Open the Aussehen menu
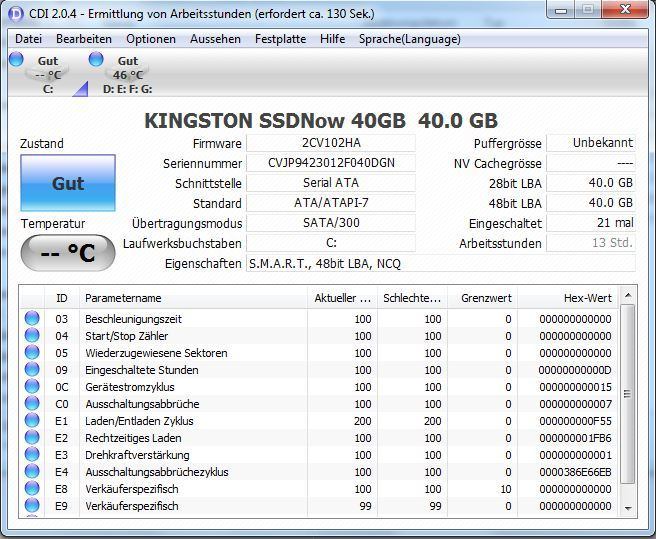 point(215,39)
